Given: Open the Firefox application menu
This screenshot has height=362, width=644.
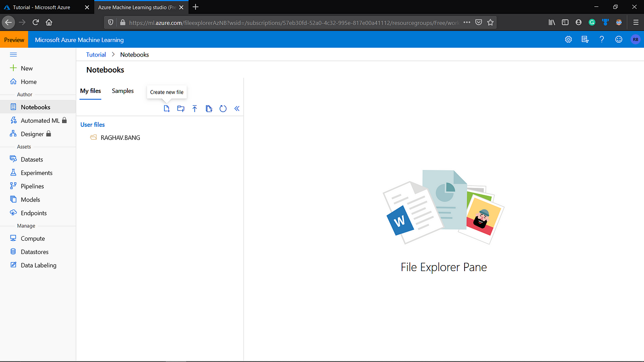Looking at the screenshot, I should [x=636, y=22].
